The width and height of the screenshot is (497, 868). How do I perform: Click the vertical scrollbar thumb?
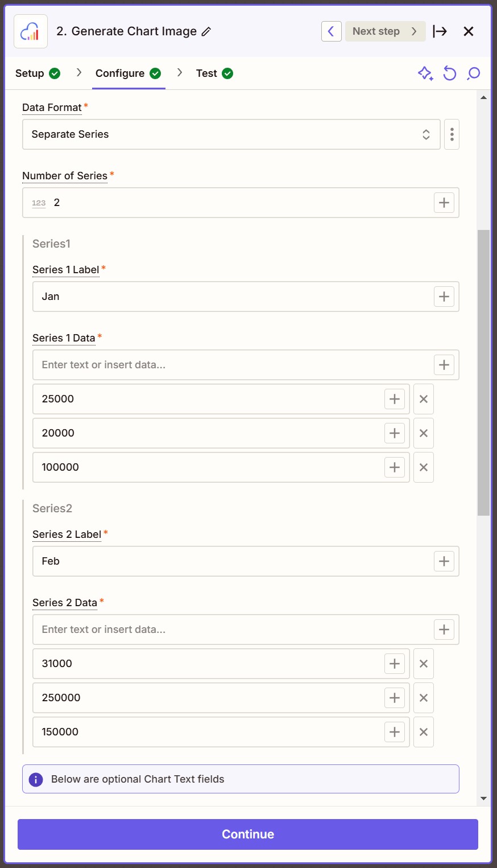(483, 373)
